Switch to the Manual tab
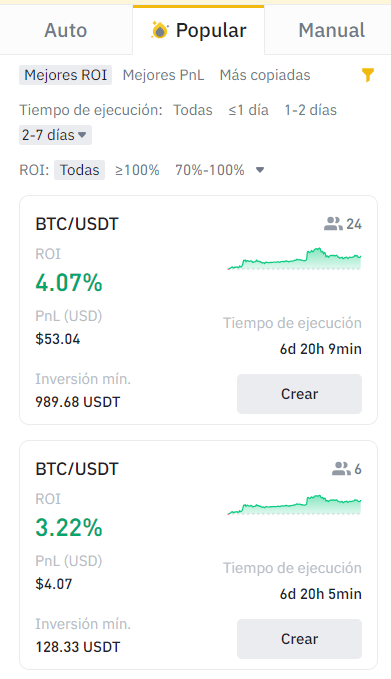Image resolution: width=391 pixels, height=679 pixels. pos(332,30)
